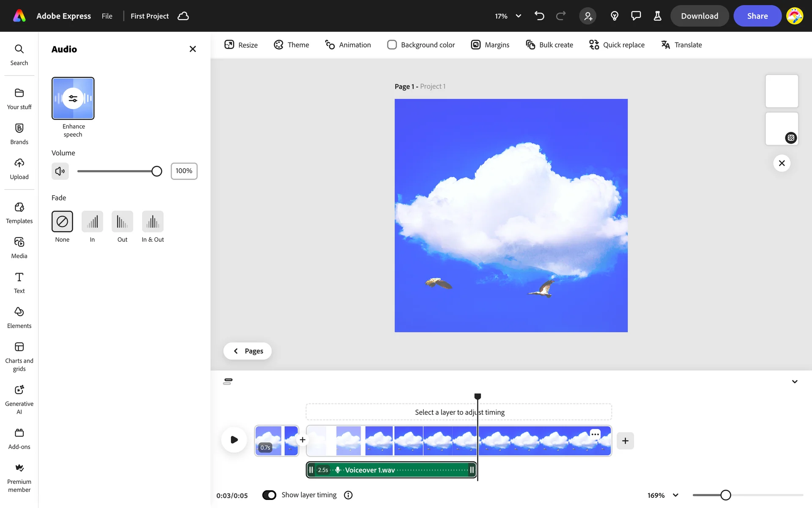The height and width of the screenshot is (508, 812).
Task: Click the Enhance speech icon
Action: 73,98
